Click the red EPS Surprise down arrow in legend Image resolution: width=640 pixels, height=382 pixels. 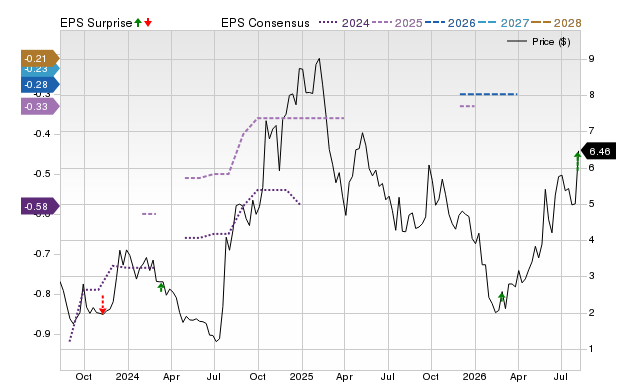click(x=148, y=23)
